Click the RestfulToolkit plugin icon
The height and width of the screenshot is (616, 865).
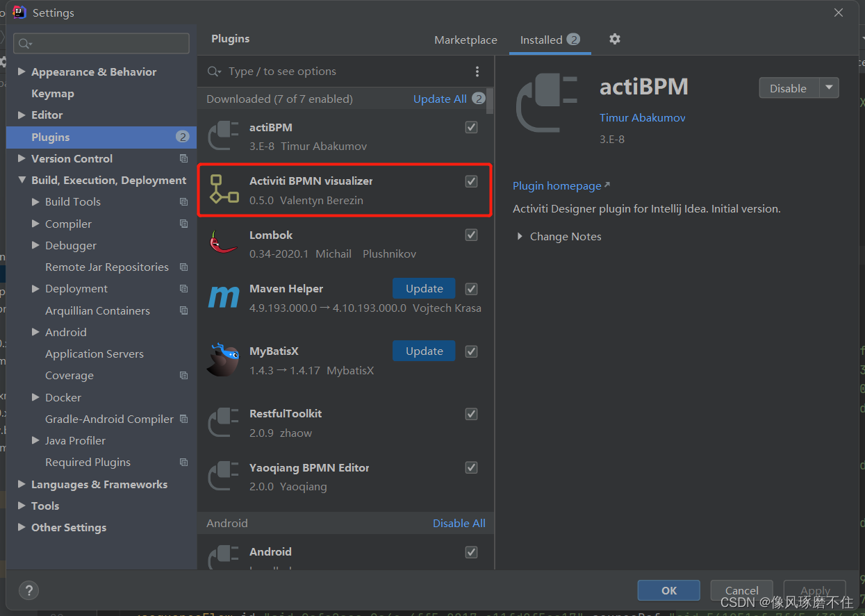coord(224,422)
